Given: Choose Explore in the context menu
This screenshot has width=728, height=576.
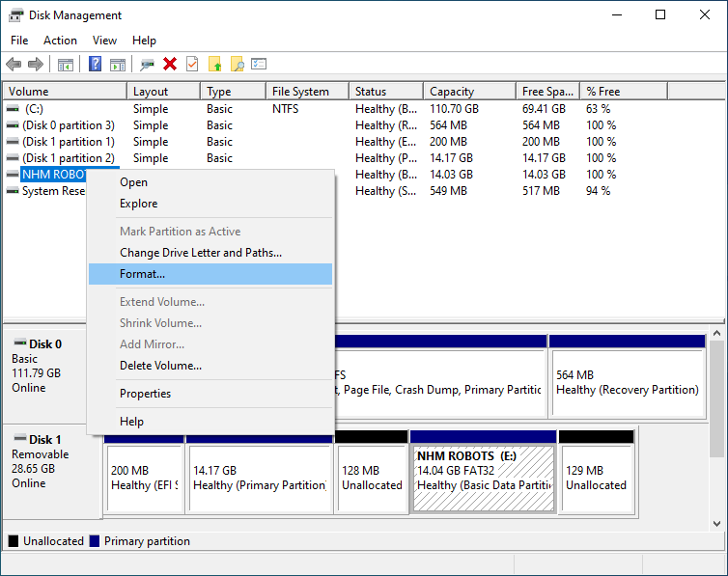Looking at the screenshot, I should coord(210,204).
